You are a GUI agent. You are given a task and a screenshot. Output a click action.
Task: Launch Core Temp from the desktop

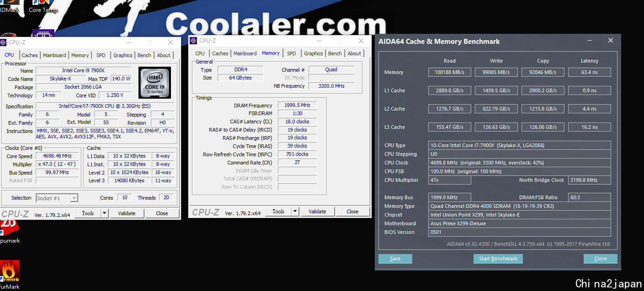pyautogui.click(x=43, y=6)
